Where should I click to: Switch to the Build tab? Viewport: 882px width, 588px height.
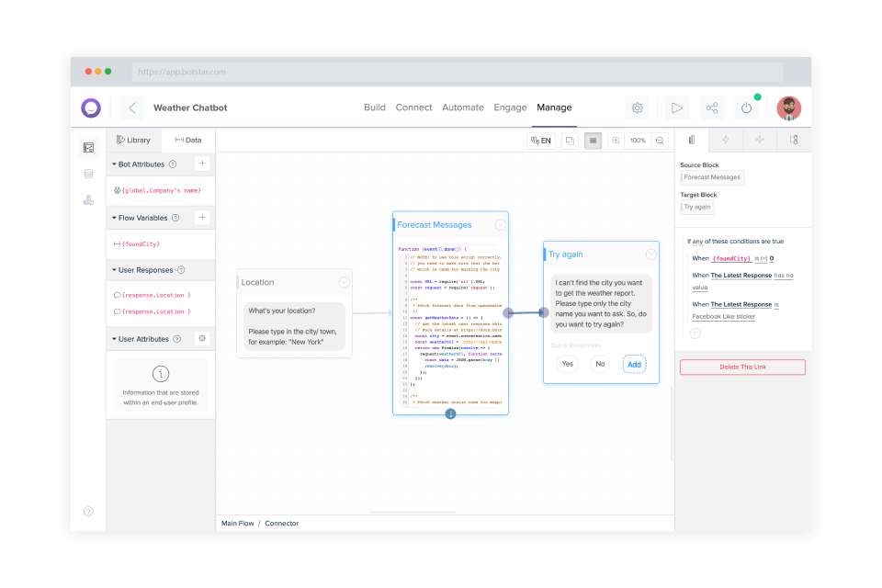(374, 107)
